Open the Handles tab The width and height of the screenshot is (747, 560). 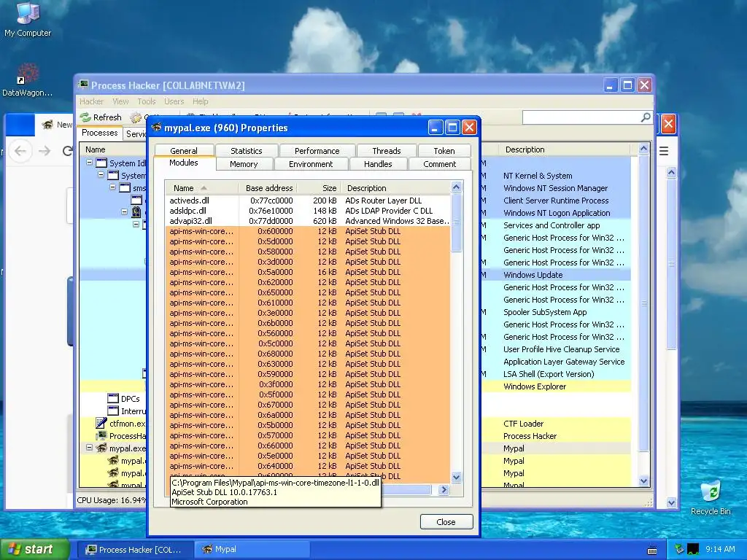[x=379, y=164]
